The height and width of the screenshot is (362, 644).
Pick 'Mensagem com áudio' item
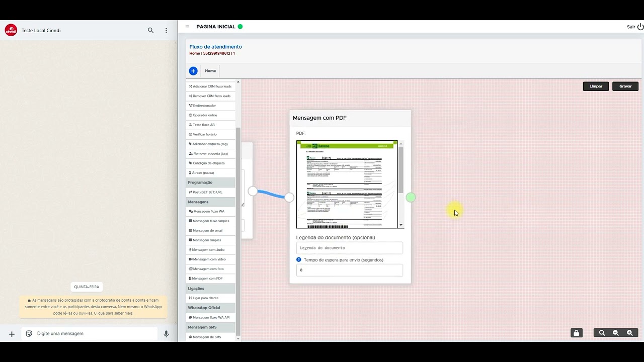pyautogui.click(x=210, y=249)
